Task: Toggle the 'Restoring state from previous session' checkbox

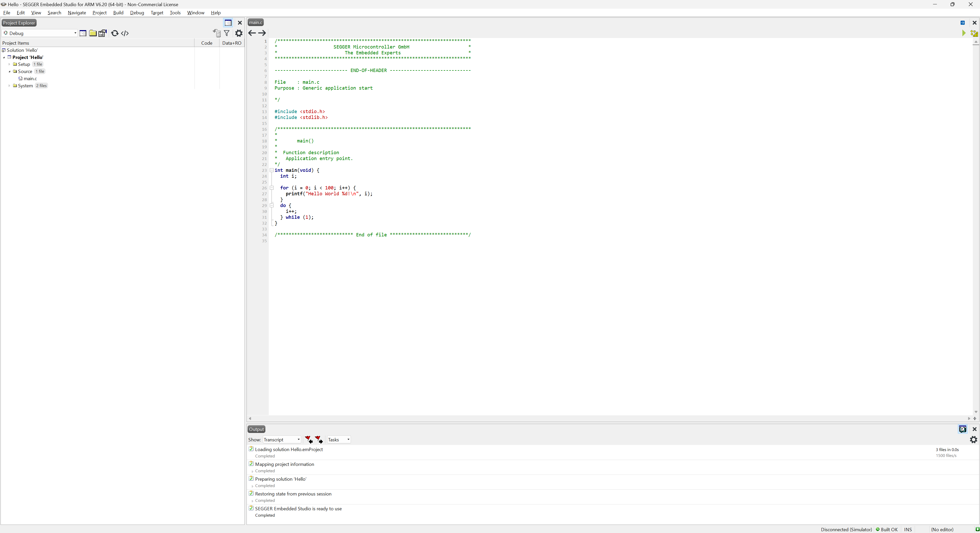Action: 251,493
